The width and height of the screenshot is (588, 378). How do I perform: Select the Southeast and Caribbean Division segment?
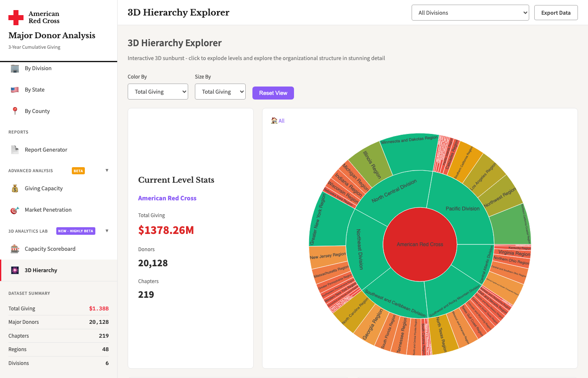pos(395,303)
